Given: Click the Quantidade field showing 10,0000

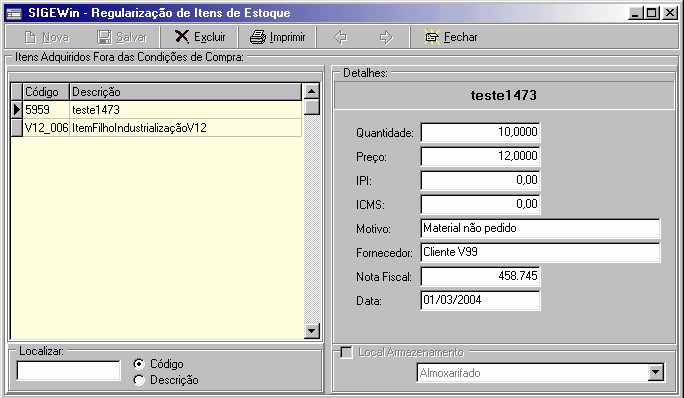Looking at the screenshot, I should point(480,132).
